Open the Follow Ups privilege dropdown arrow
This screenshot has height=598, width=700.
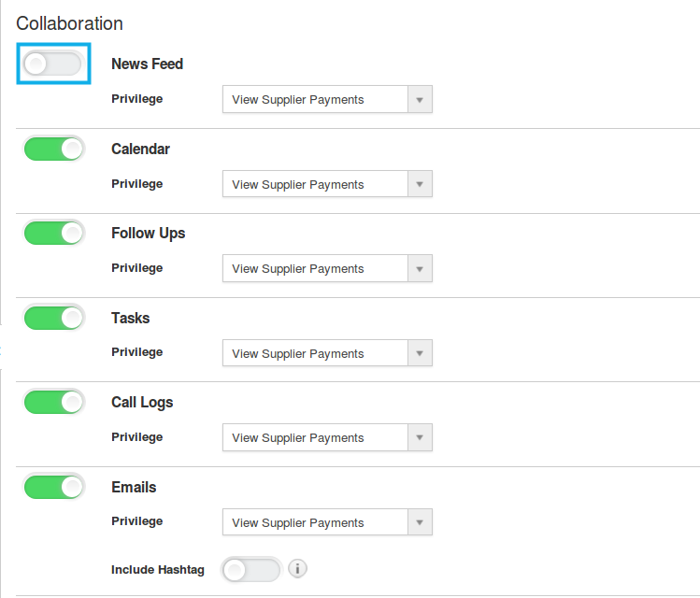(x=420, y=269)
